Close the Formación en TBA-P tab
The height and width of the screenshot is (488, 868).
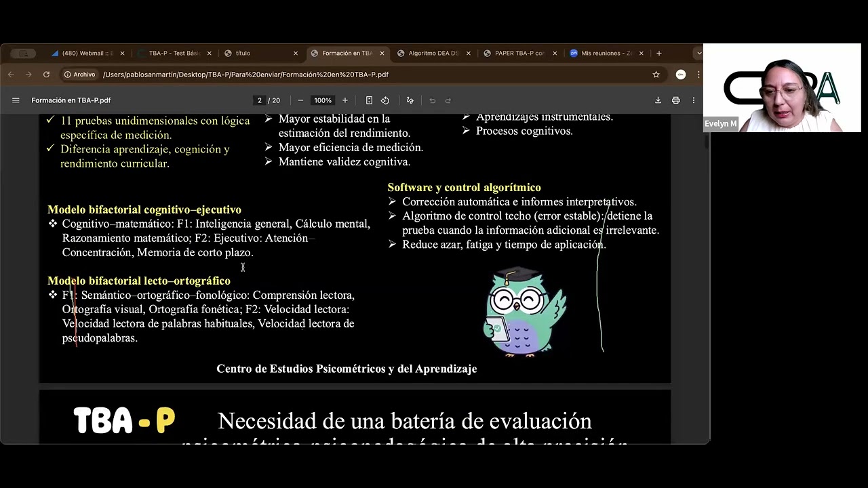(382, 53)
